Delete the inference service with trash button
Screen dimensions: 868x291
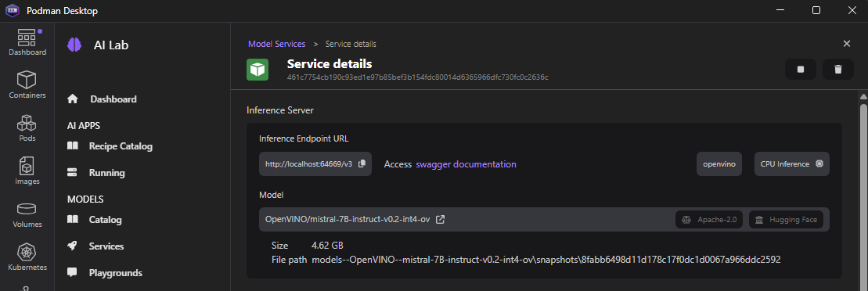[x=838, y=69]
